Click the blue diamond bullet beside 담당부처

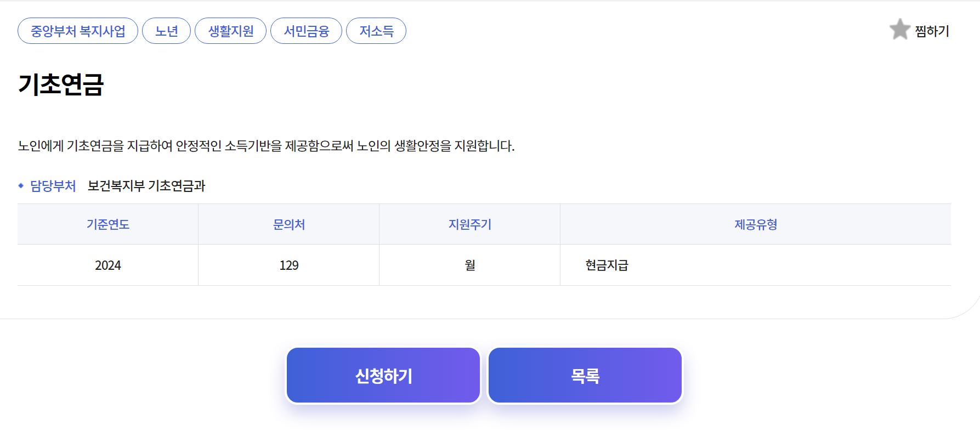[21, 186]
